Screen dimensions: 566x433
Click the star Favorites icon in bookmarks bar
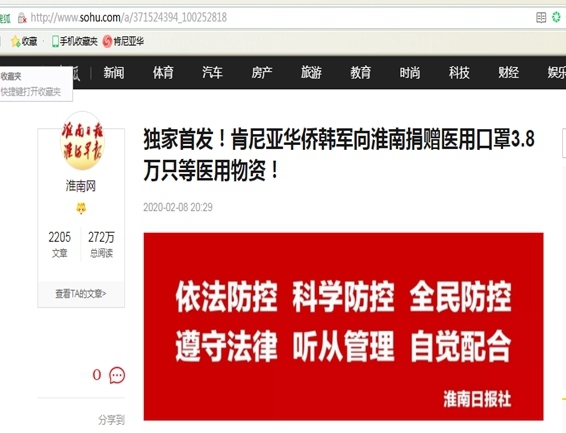(15, 41)
